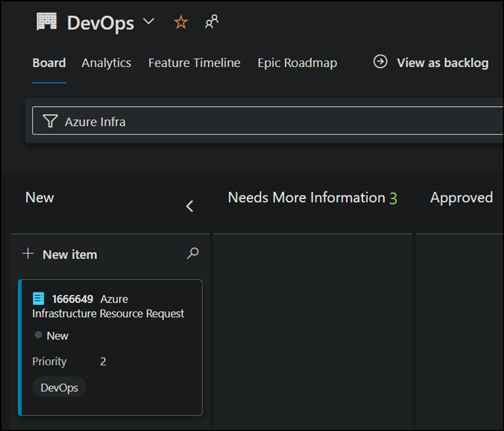The height and width of the screenshot is (431, 504).
Task: Click the DevOps tag on the card
Action: pyautogui.click(x=59, y=388)
